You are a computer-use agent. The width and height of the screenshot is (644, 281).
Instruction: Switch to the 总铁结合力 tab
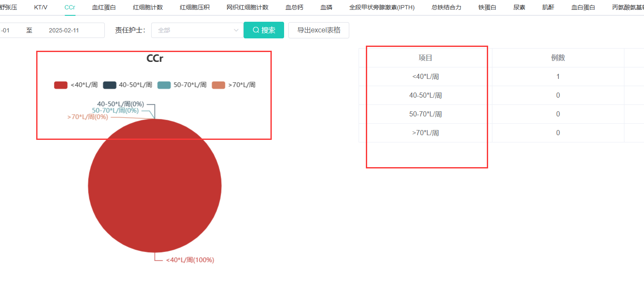(446, 7)
